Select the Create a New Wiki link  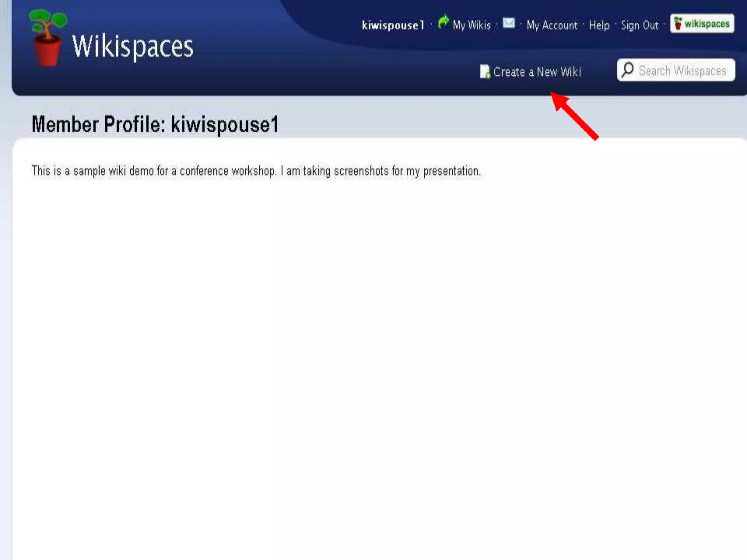tap(537, 72)
